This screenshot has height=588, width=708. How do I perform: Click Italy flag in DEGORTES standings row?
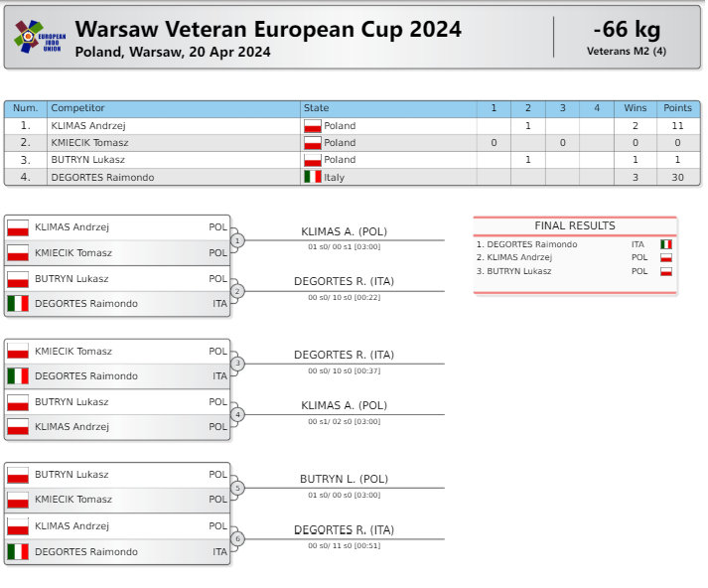click(313, 177)
